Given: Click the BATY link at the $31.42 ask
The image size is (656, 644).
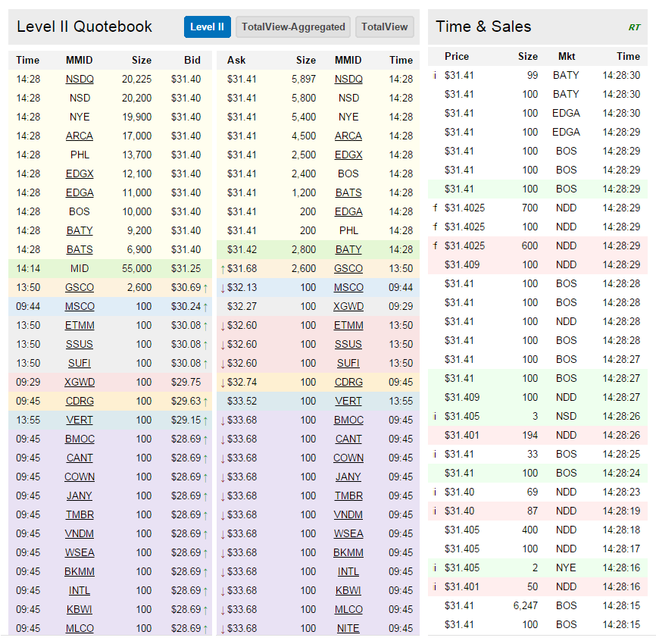Looking at the screenshot, I should click(x=348, y=249).
